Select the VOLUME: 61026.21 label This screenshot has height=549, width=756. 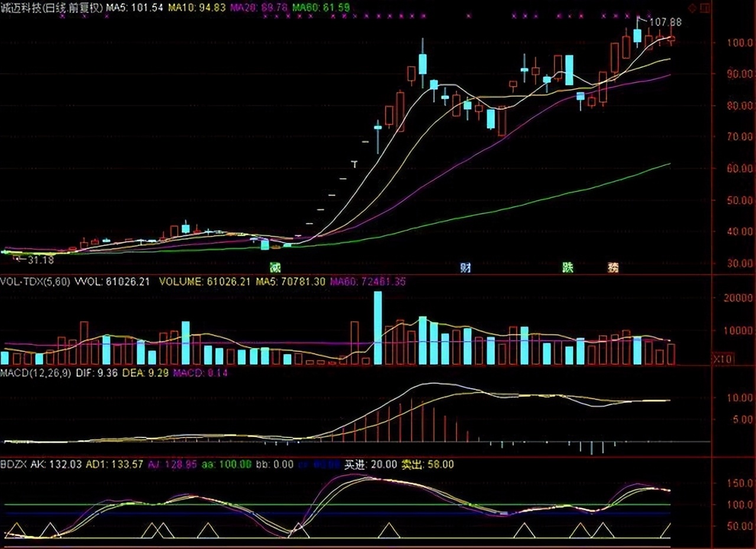click(205, 282)
